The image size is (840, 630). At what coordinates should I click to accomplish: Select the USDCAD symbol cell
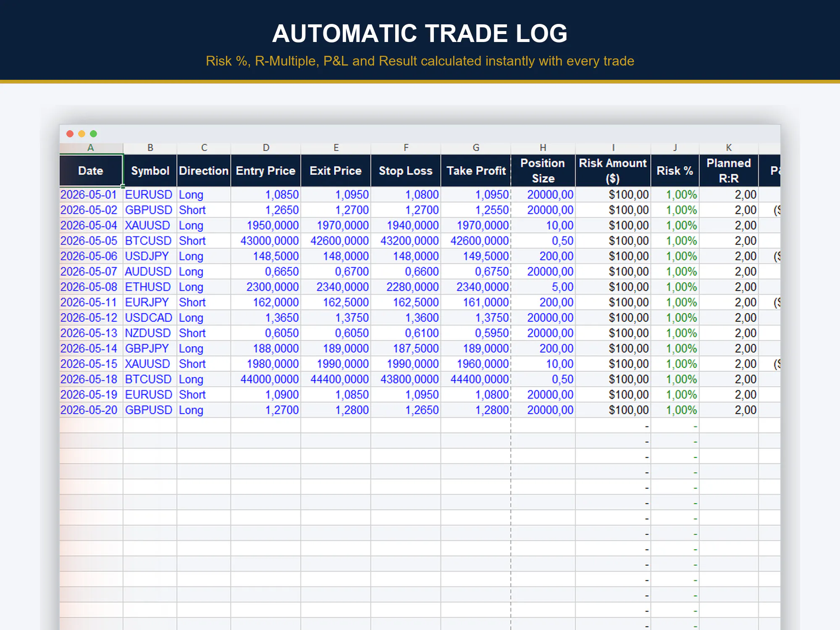(x=150, y=318)
